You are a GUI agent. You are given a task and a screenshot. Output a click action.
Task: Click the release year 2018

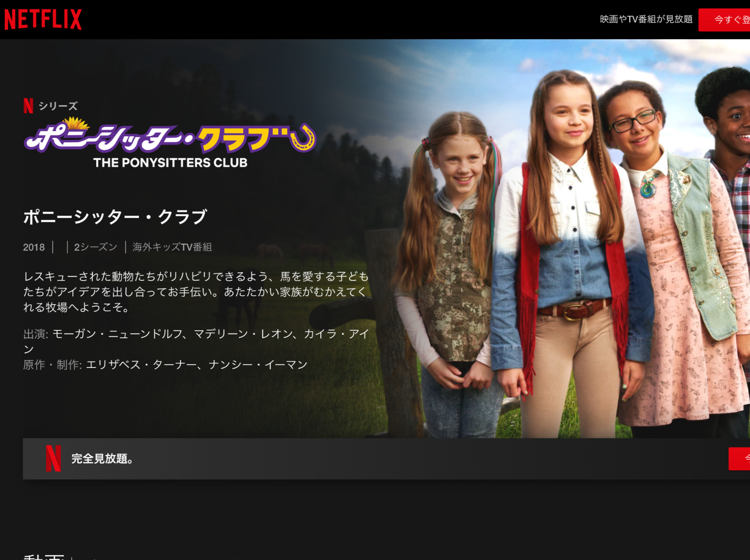(34, 247)
